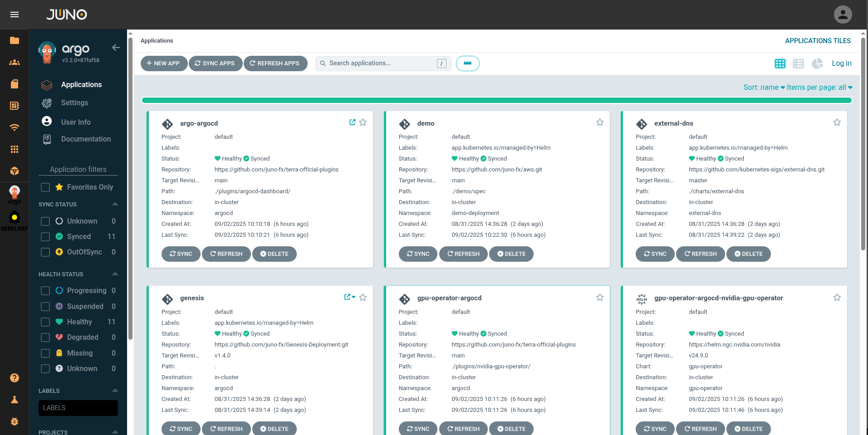
Task: Open the Sort by name dropdown
Action: (764, 88)
